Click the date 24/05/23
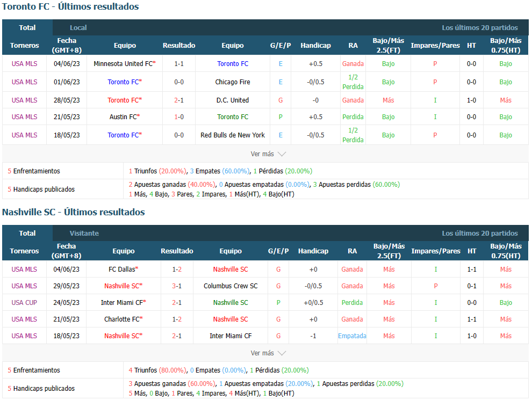 click(x=67, y=303)
